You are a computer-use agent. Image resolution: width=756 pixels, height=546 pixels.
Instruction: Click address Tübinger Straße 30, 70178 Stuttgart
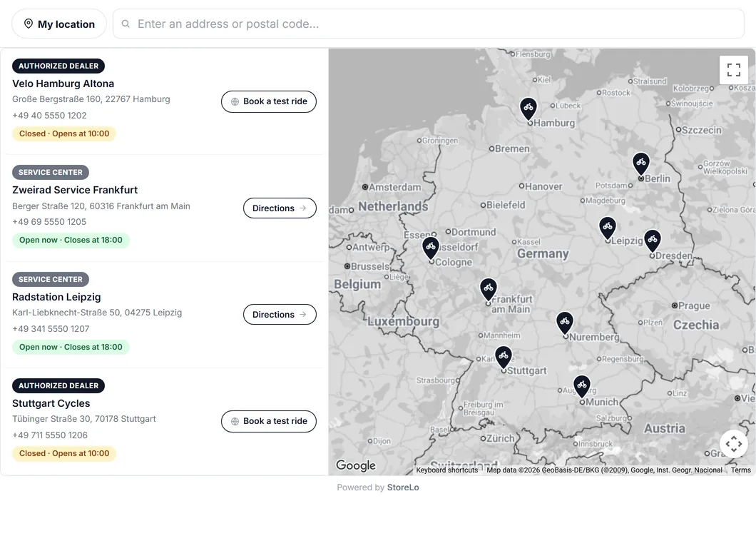point(84,419)
